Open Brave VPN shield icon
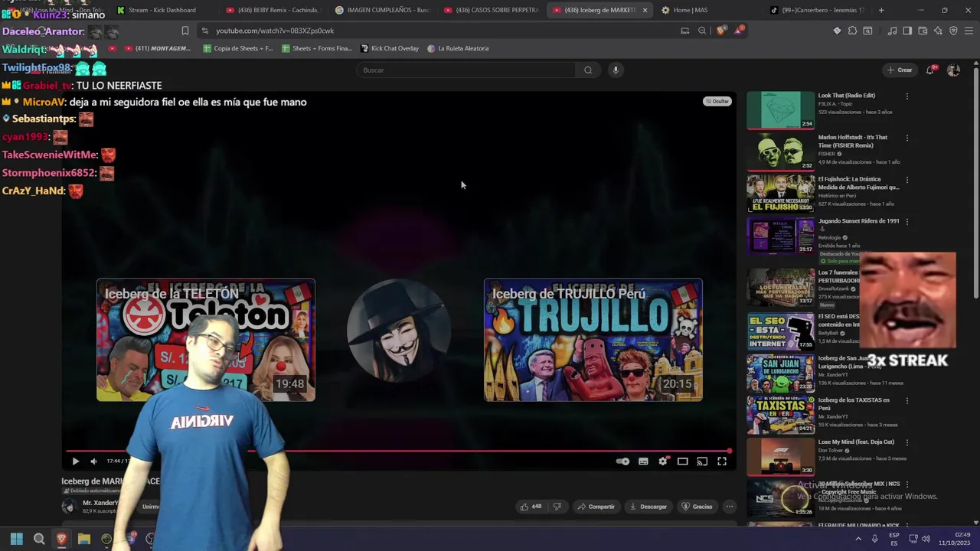 (953, 31)
